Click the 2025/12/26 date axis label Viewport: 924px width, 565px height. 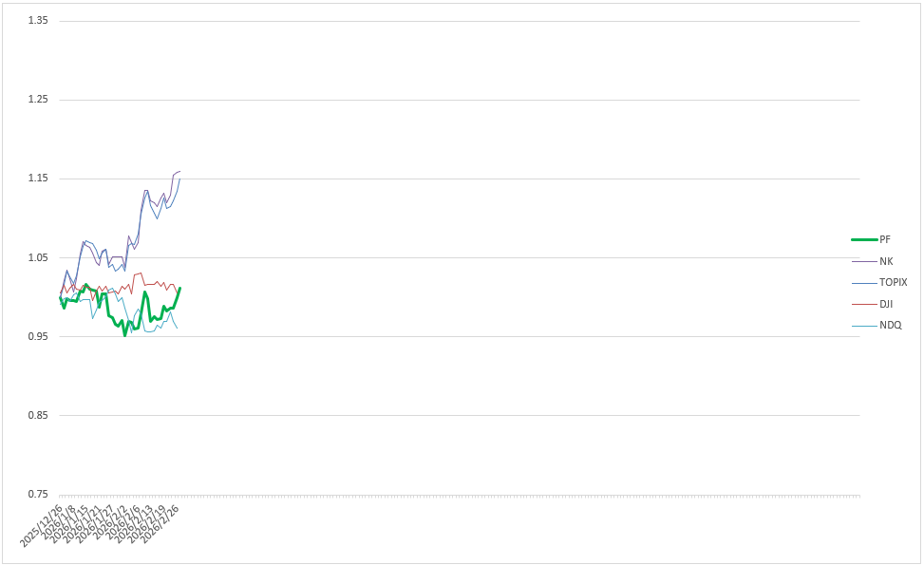click(40, 525)
